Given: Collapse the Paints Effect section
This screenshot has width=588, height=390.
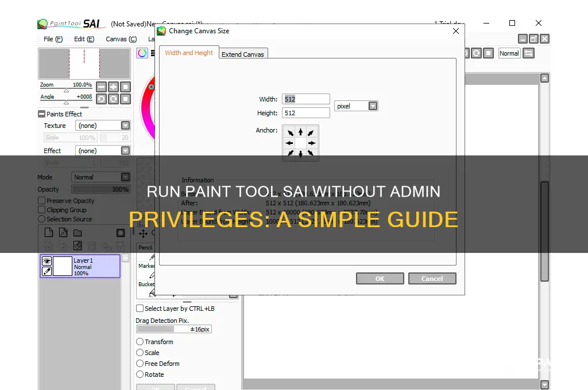Looking at the screenshot, I should click(x=41, y=114).
